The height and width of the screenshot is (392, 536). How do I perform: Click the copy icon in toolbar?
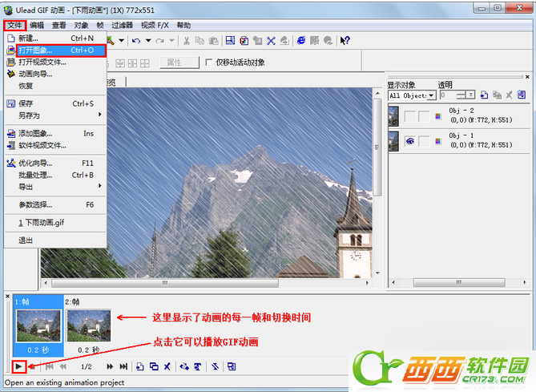(199, 41)
